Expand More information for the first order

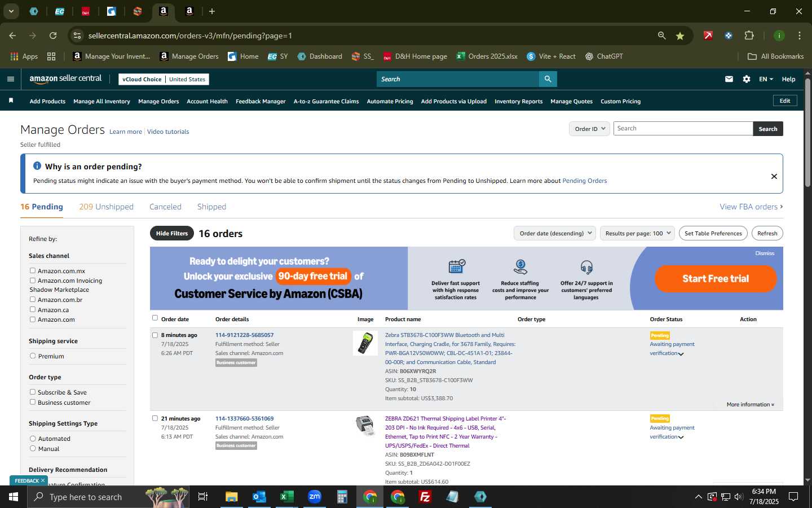pyautogui.click(x=750, y=404)
